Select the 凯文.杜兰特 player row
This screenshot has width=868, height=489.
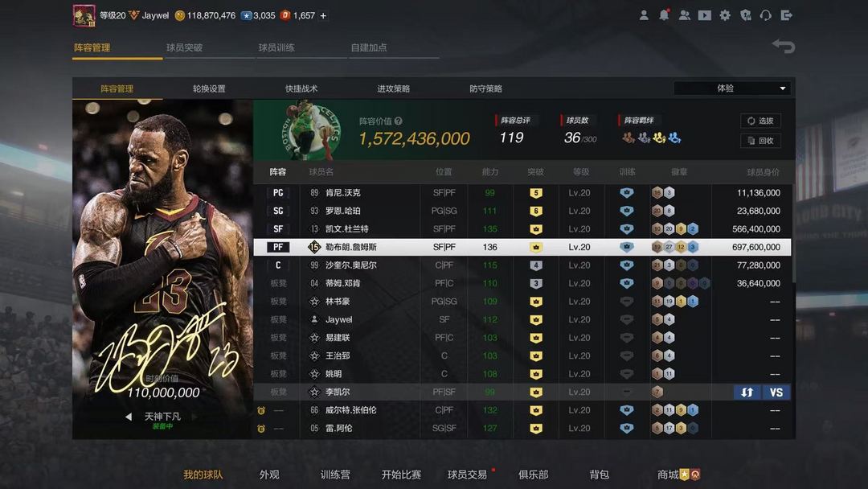tap(522, 228)
